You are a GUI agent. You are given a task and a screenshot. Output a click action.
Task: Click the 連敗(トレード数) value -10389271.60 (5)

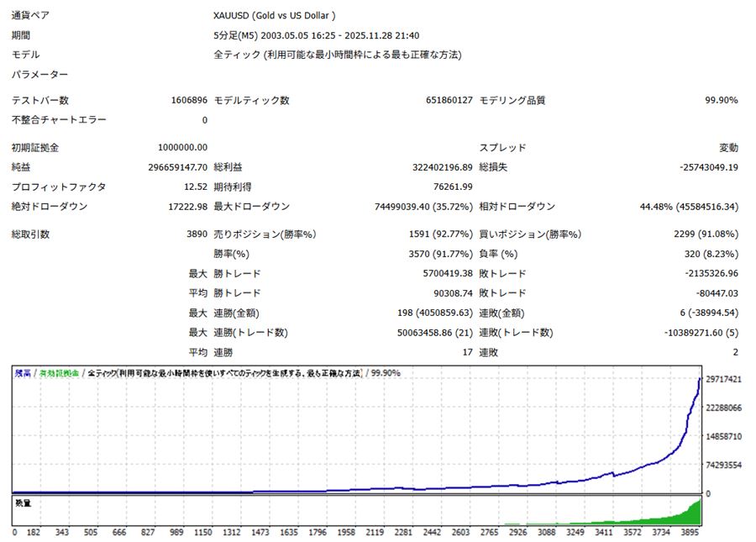[x=701, y=333]
